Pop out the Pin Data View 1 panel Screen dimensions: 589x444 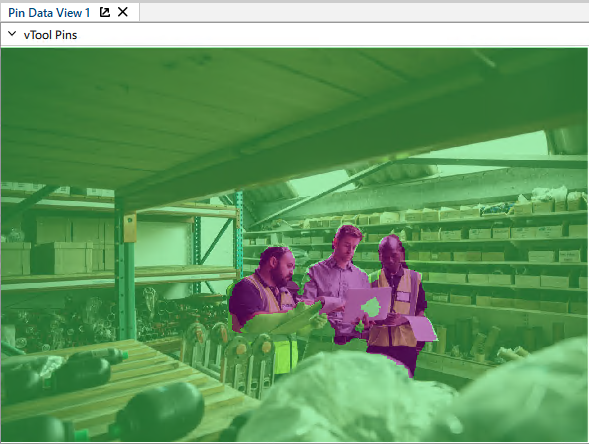click(x=105, y=12)
